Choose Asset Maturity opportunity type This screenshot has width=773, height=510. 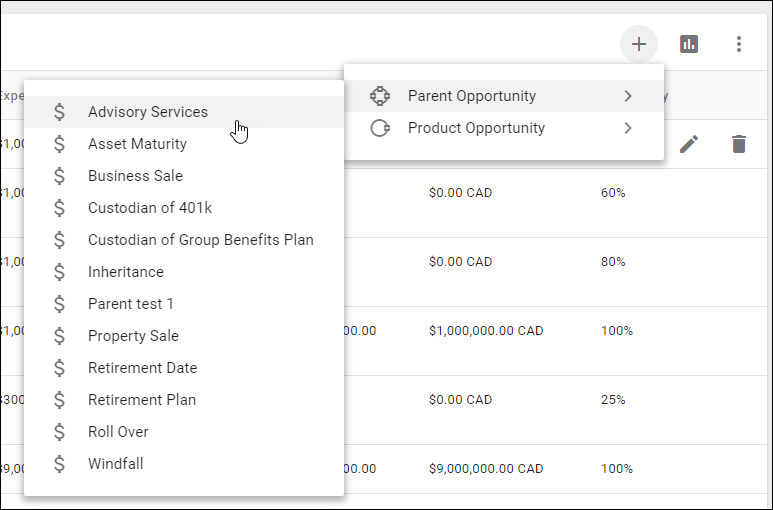click(137, 144)
